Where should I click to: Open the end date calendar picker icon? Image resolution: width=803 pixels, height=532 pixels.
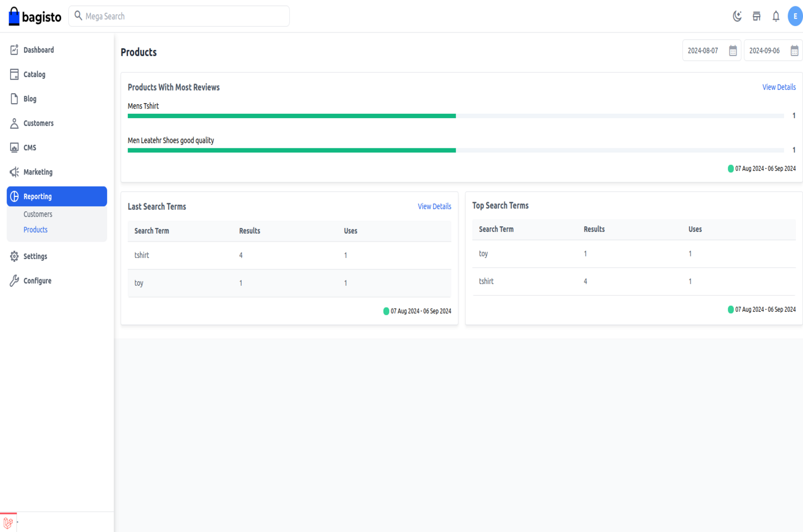(x=794, y=51)
